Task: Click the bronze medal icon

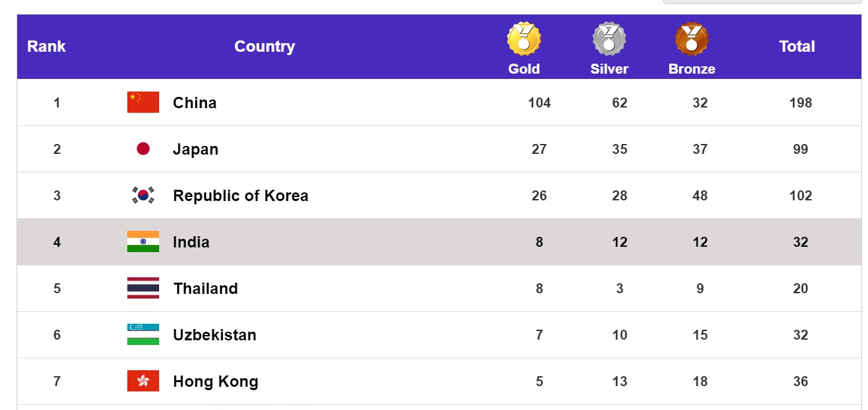Action: [692, 38]
